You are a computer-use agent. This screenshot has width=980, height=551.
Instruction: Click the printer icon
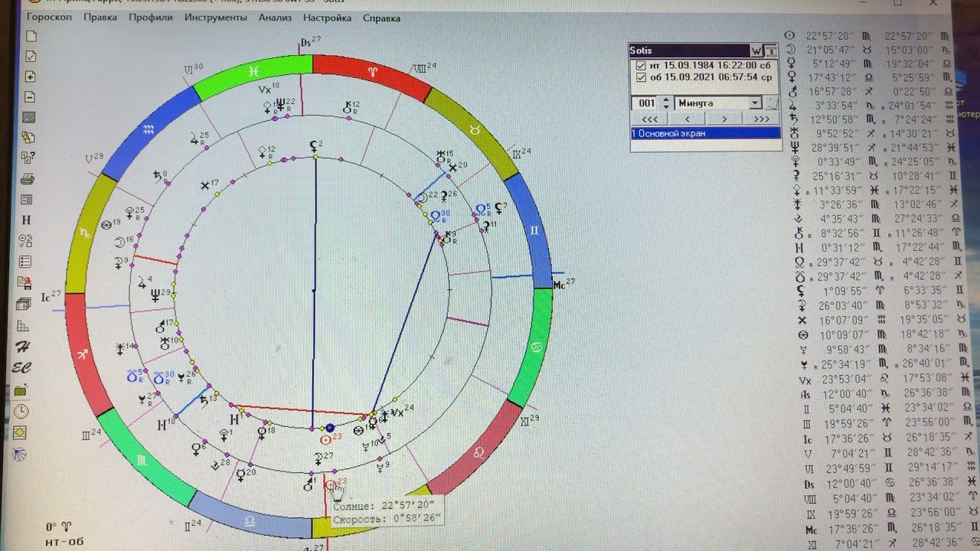pos(28,179)
